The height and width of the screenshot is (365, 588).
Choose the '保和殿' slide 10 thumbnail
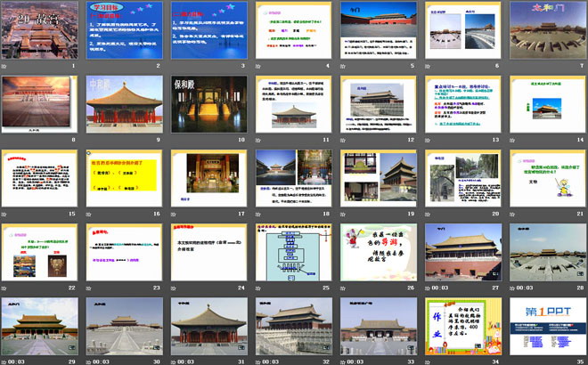pos(210,104)
